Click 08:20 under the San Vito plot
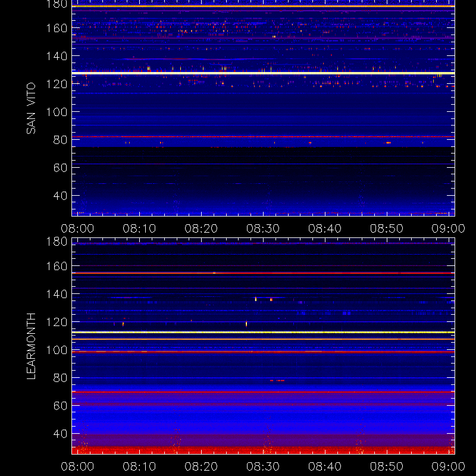This screenshot has width=476, height=476. pos(201,228)
